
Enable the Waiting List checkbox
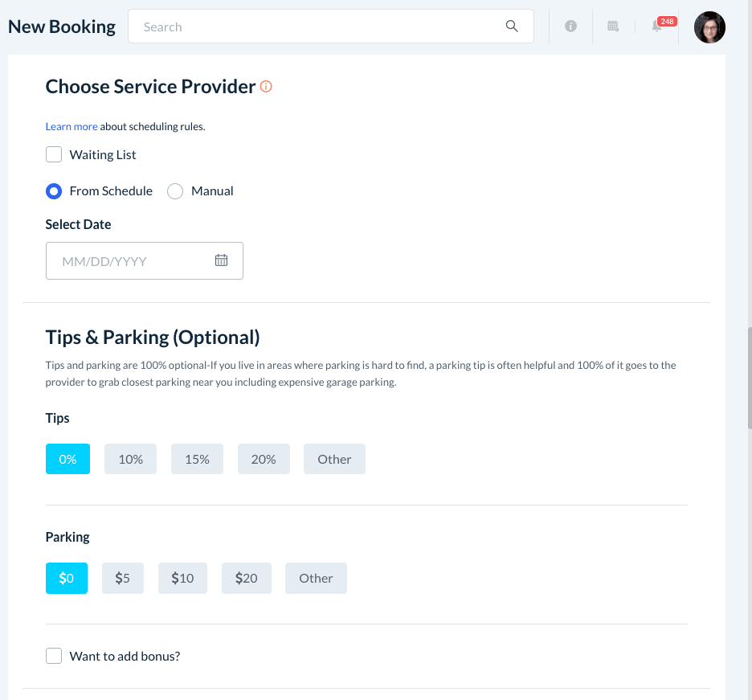tap(54, 154)
